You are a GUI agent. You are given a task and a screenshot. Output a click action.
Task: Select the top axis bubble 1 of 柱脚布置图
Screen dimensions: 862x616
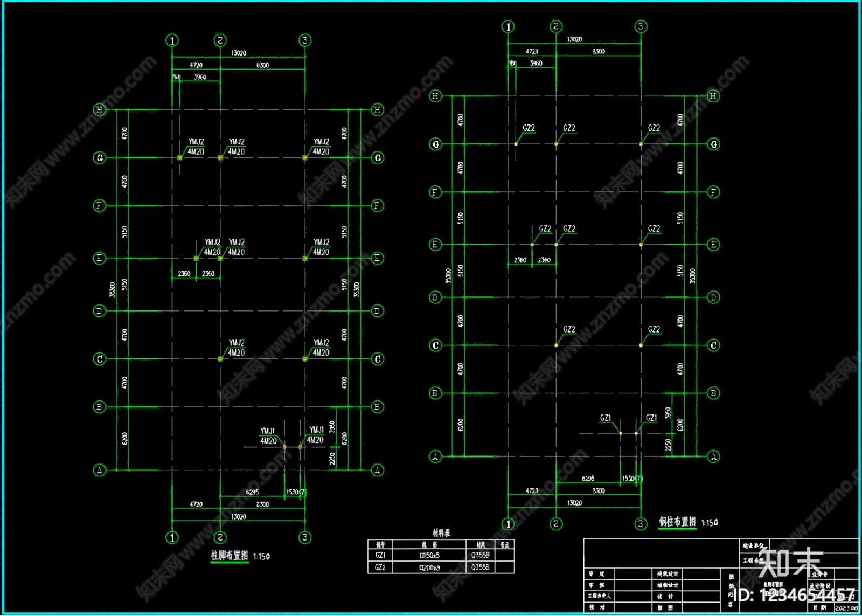pos(172,40)
